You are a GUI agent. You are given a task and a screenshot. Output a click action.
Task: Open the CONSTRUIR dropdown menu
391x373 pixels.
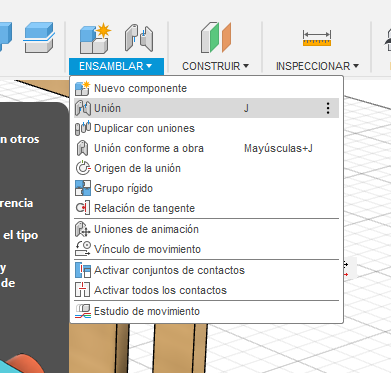tap(215, 66)
